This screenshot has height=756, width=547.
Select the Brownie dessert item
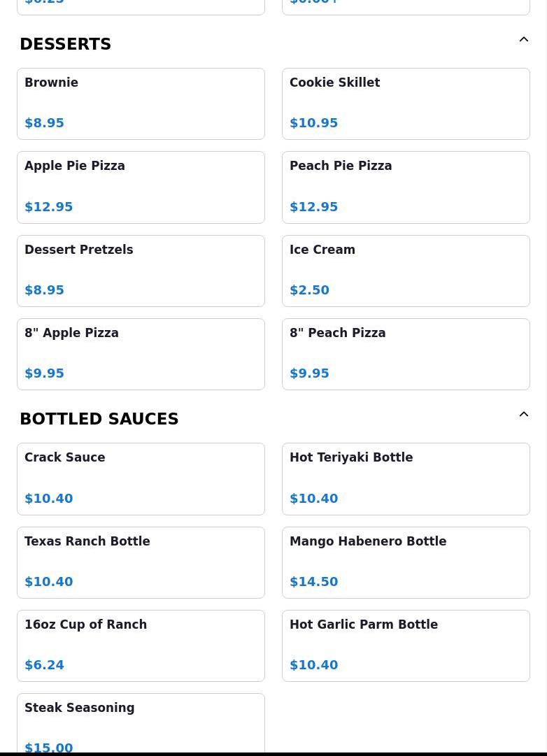(141, 104)
